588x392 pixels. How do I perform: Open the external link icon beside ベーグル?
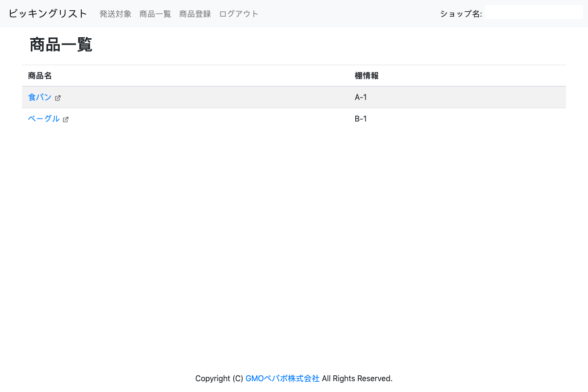point(66,120)
